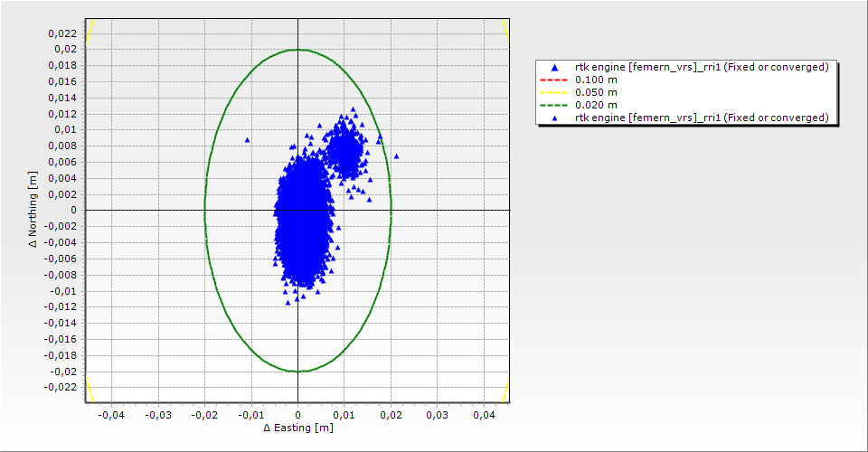Click the yellow dashed line sample for 0.050 m

point(553,92)
